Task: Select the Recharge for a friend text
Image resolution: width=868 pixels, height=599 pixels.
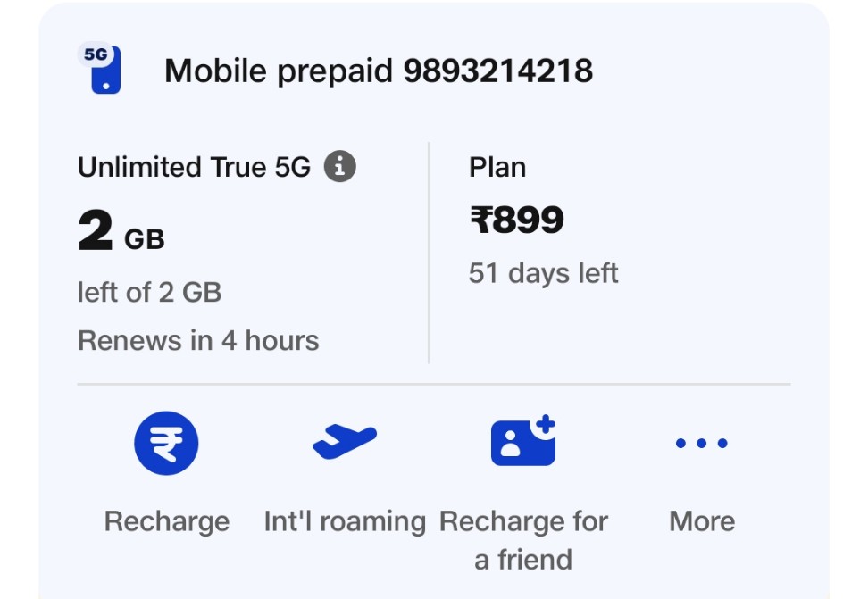Action: pos(523,540)
